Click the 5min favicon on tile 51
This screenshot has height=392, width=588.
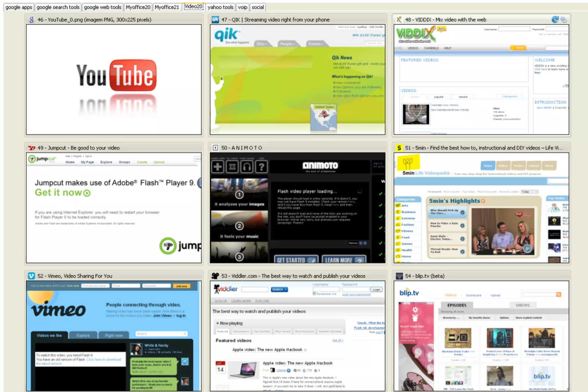pos(399,148)
